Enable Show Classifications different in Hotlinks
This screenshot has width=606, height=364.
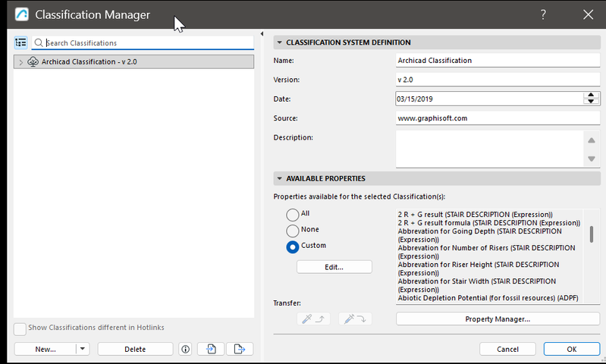[x=20, y=329]
